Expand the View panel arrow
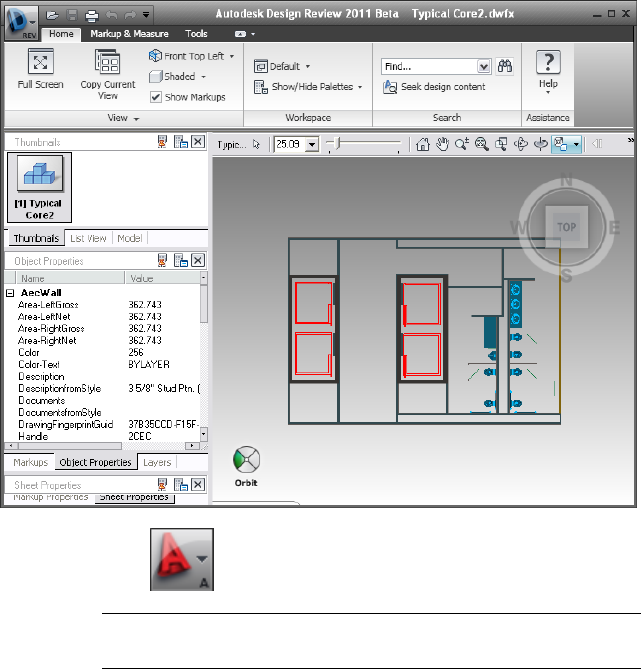Screen dimensions: 641x669 point(137,119)
